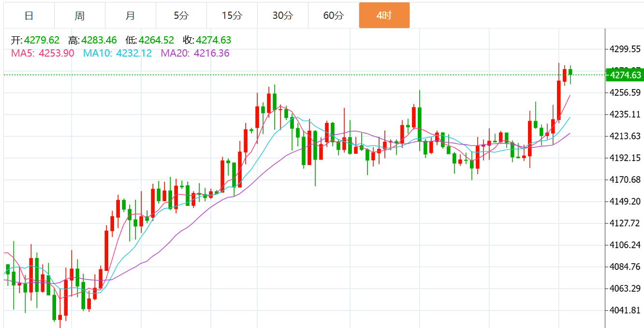
Task: Switch to the 5分 timeframe tab
Action: point(181,15)
